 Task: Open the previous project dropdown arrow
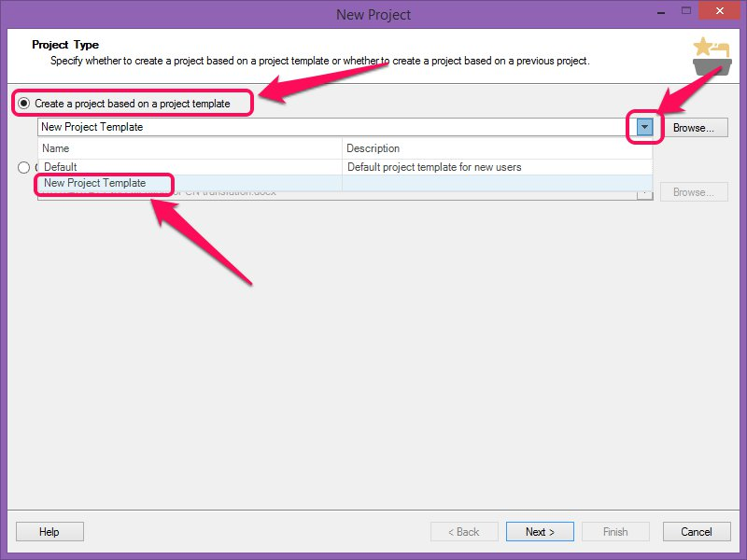tap(644, 192)
